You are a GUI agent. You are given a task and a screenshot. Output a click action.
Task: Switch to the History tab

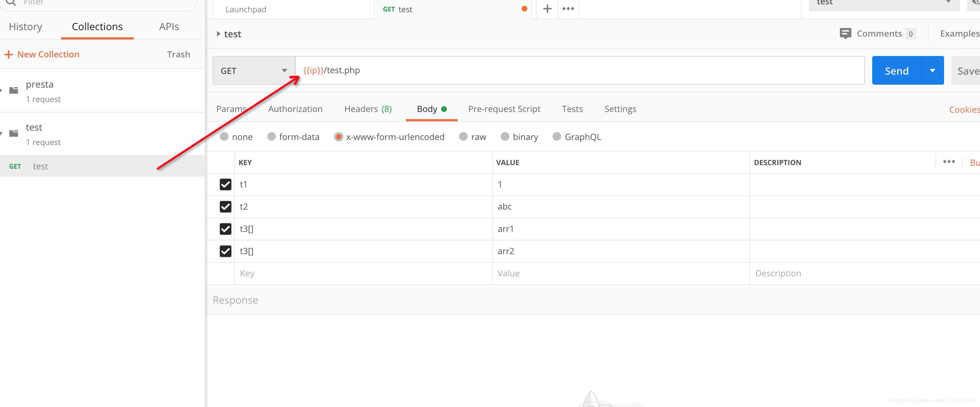[x=26, y=27]
